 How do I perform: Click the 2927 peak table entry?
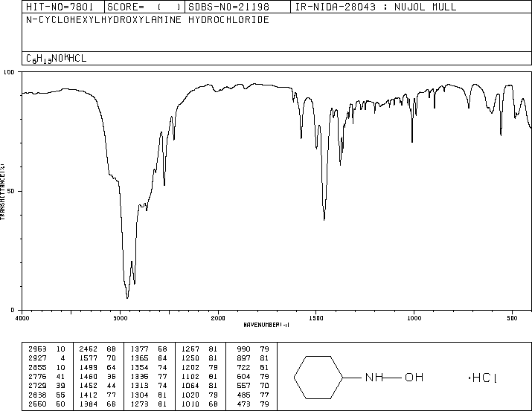click(47, 358)
